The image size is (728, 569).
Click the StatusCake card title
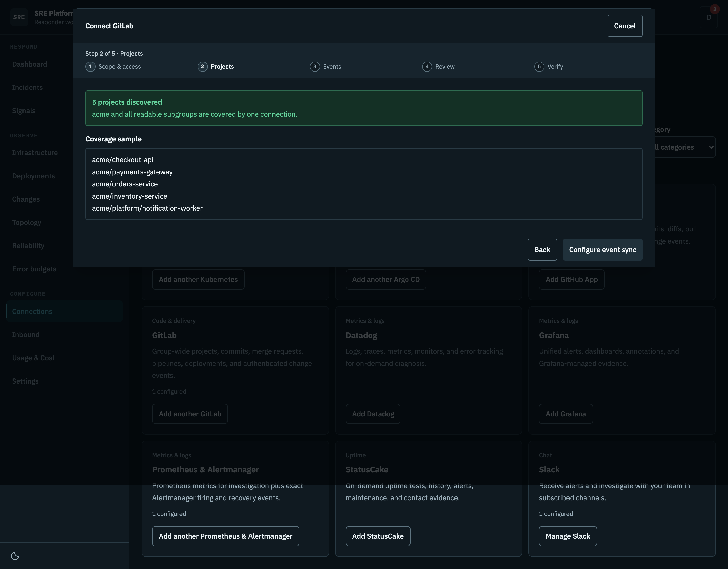pos(367,469)
